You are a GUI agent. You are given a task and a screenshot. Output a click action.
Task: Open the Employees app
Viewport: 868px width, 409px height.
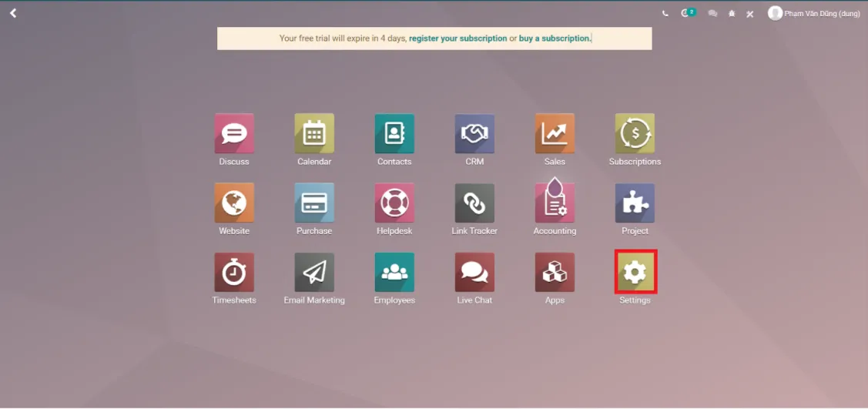394,273
